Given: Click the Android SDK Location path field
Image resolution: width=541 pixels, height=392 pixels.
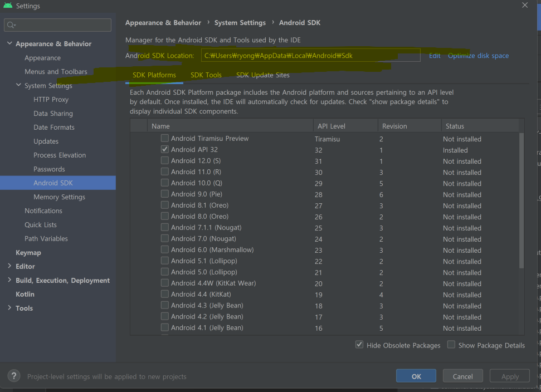Looking at the screenshot, I should point(310,56).
